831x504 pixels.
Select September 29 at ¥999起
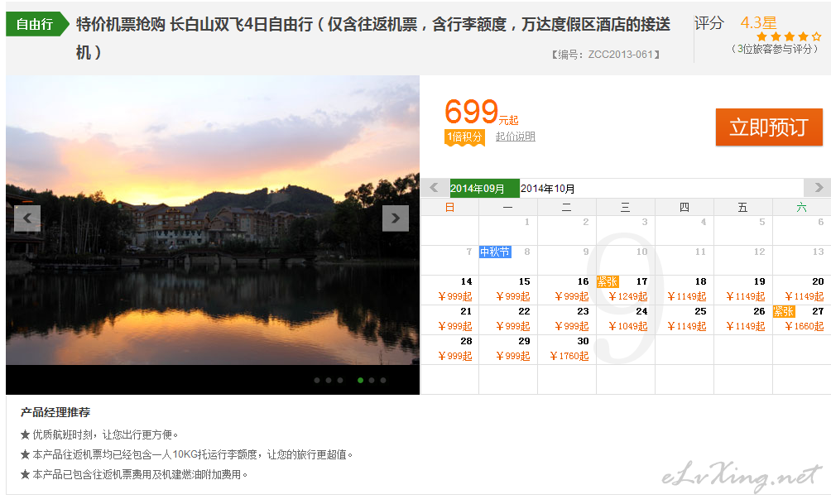click(x=508, y=348)
